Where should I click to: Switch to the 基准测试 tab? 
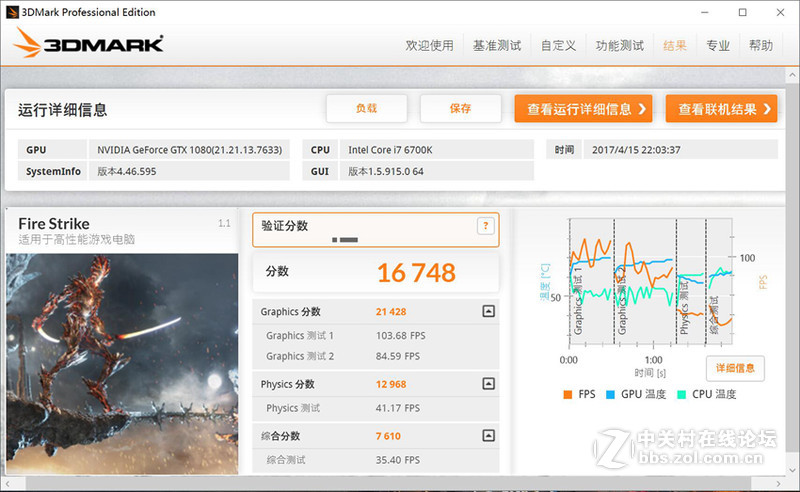pos(497,45)
